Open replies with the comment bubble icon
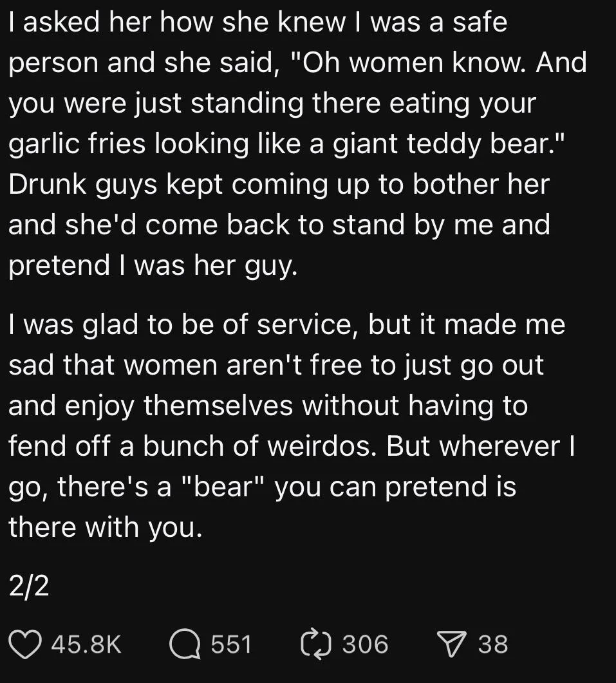This screenshot has height=683, width=616. [x=185, y=644]
